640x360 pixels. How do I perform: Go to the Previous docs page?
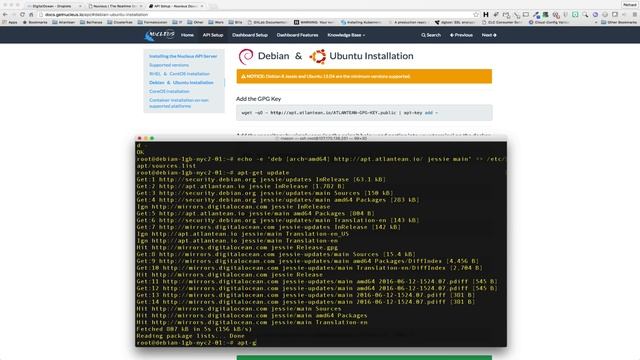(x=461, y=35)
